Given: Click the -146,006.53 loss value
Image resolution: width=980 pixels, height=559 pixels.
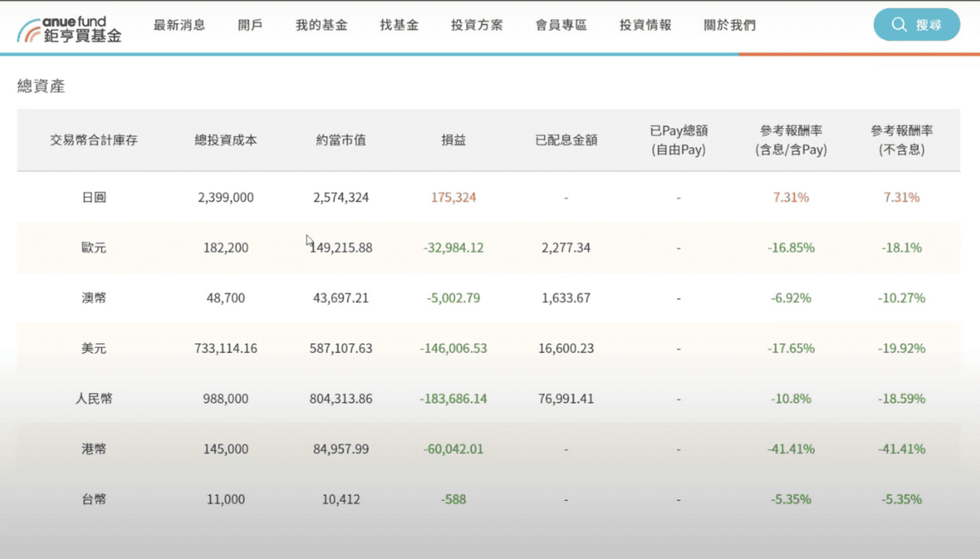Looking at the screenshot, I should (x=453, y=348).
